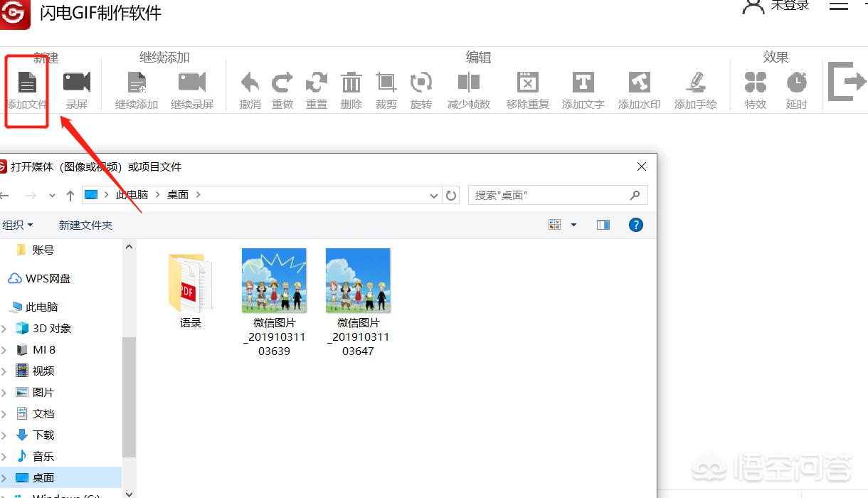This screenshot has width=868, height=498.
Task: Click the 减少帧数 reduce frames icon
Action: point(468,83)
